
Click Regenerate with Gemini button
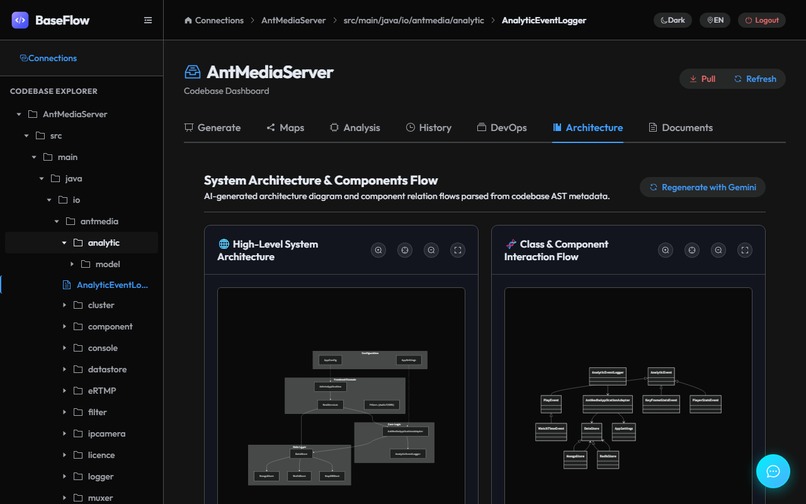pyautogui.click(x=703, y=187)
